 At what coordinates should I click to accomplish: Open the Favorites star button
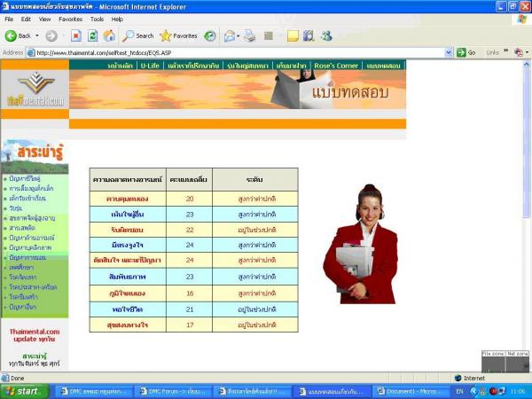click(x=178, y=35)
